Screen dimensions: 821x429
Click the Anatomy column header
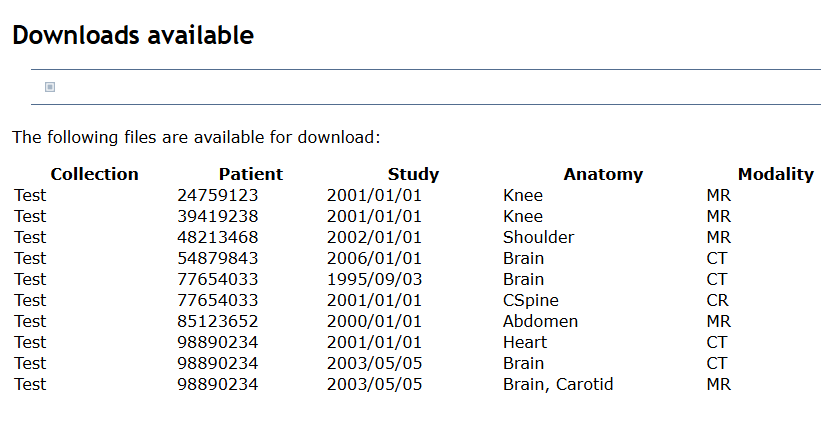point(603,174)
